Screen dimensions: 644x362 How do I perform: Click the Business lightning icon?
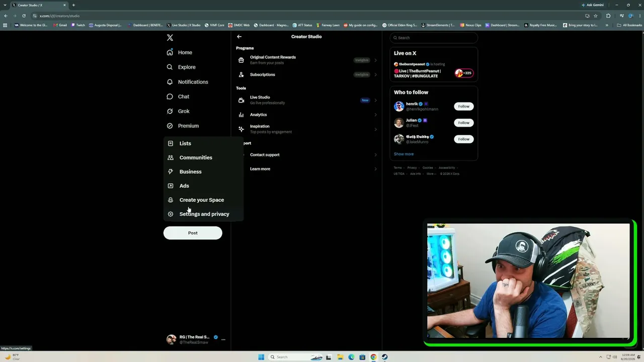(x=171, y=171)
